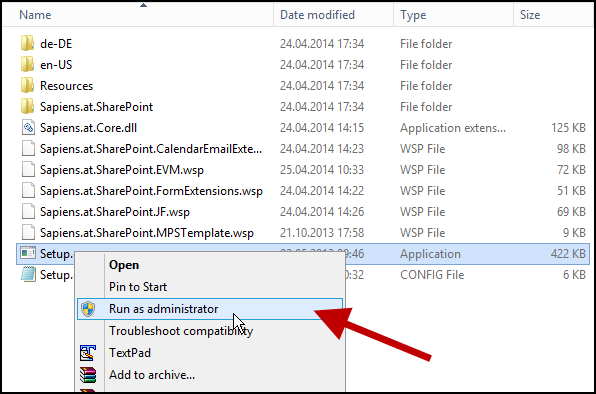
Task: Select the Sapiens.at.SharePoint folder name
Action: pyautogui.click(x=97, y=107)
